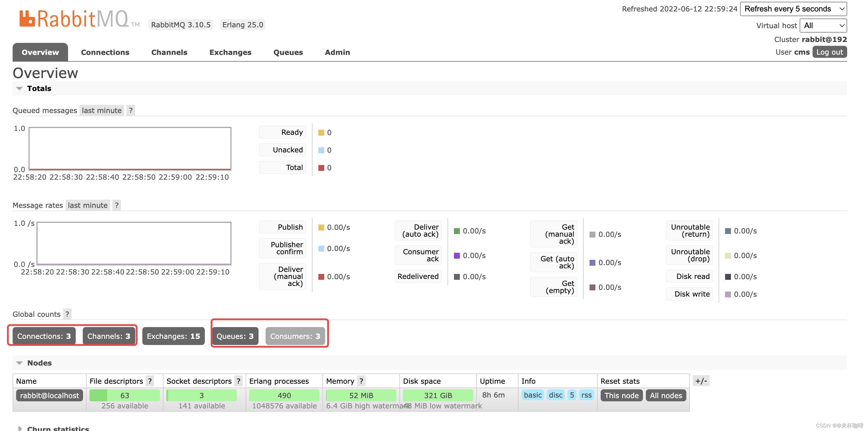The image size is (868, 431).
Task: Open the Virtual host dropdown
Action: [823, 26]
